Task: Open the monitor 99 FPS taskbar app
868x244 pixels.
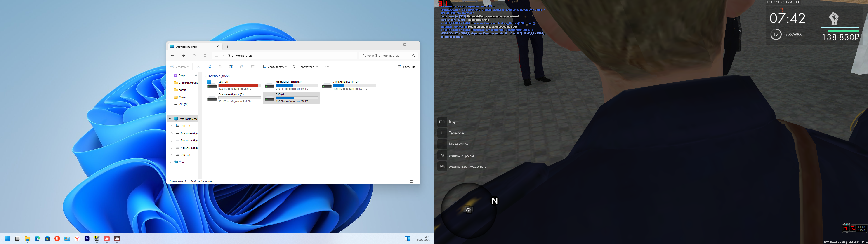Action: 97,239
